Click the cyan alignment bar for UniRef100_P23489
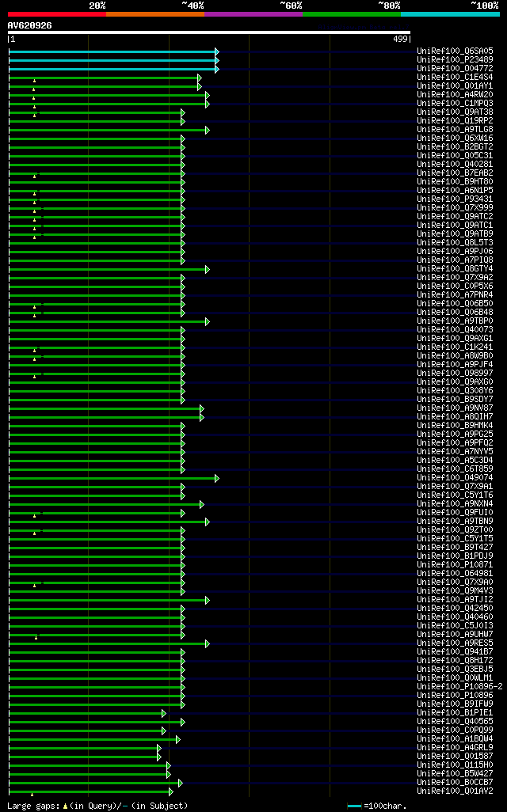The height and width of the screenshot is (812, 507). (112, 61)
